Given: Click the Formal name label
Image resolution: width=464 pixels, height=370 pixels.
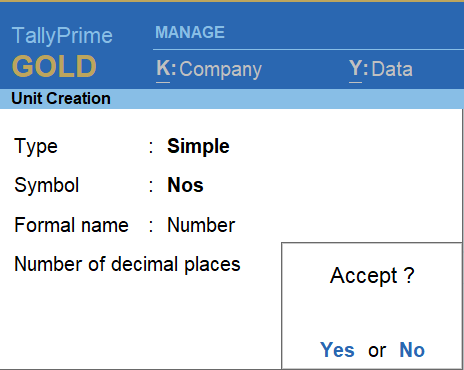Looking at the screenshot, I should [x=71, y=225].
